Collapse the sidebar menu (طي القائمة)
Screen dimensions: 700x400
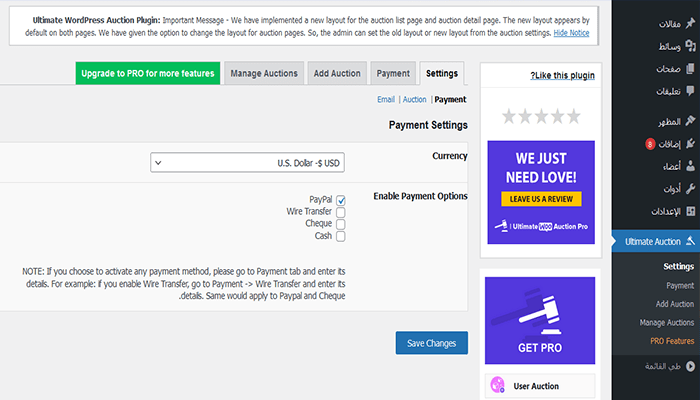click(x=690, y=368)
